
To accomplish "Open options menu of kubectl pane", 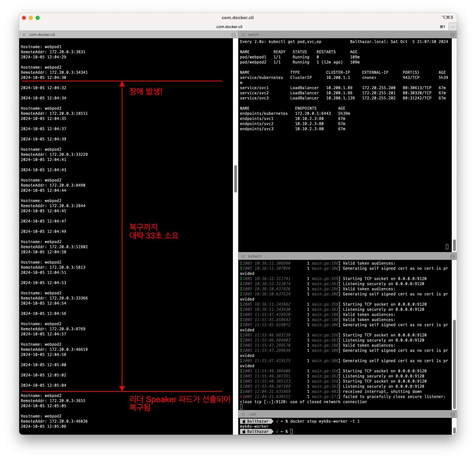I will pos(452,256).
